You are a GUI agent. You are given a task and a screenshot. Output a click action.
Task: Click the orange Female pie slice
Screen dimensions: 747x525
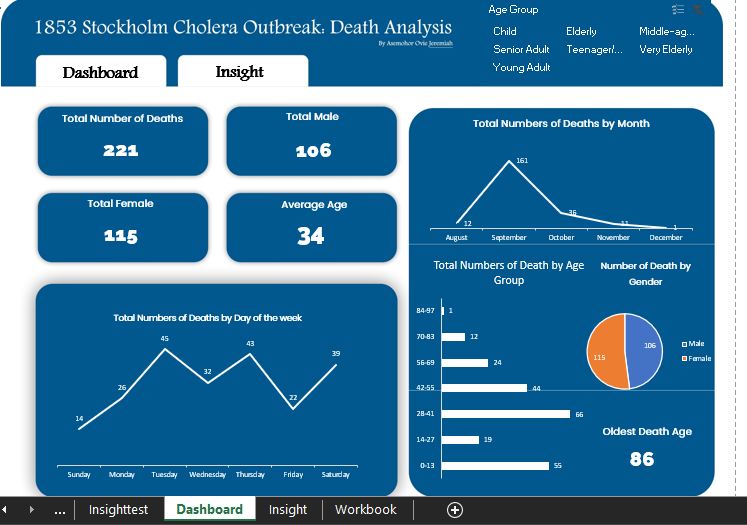coord(606,353)
